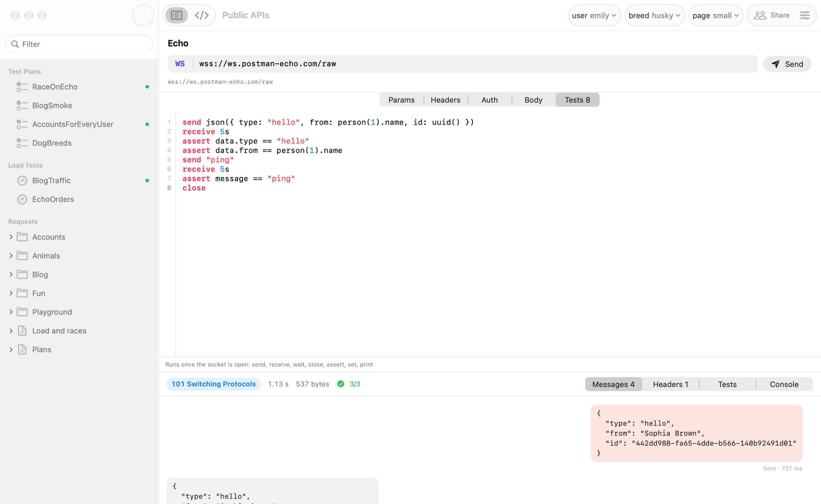Click the 1.13 s response time
The height and width of the screenshot is (504, 821).
(278, 384)
